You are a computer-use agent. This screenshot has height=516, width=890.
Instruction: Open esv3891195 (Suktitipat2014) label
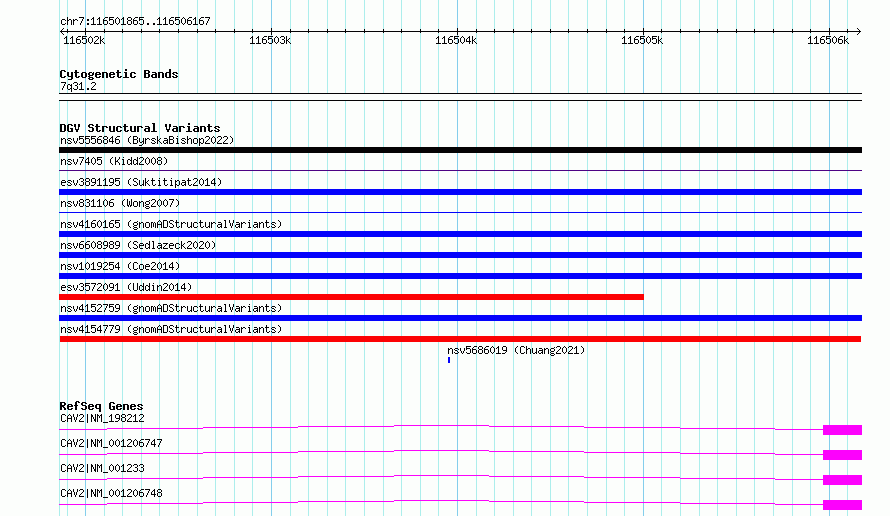tap(141, 182)
